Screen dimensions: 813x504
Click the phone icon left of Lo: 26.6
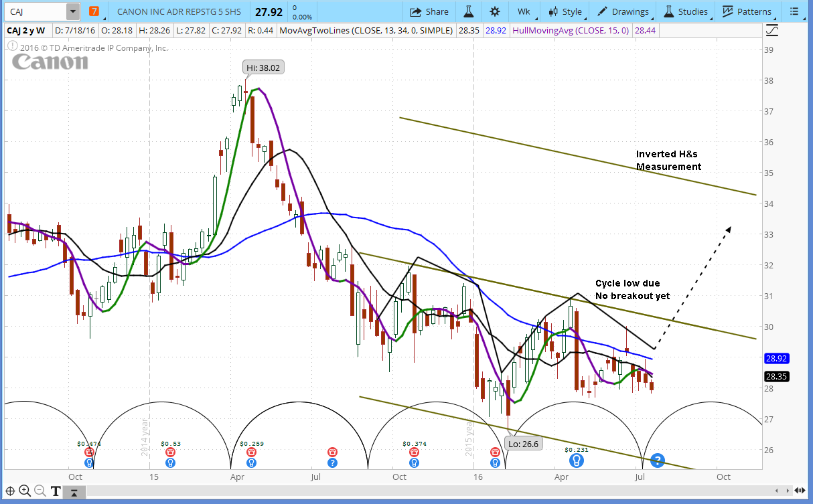tap(495, 452)
